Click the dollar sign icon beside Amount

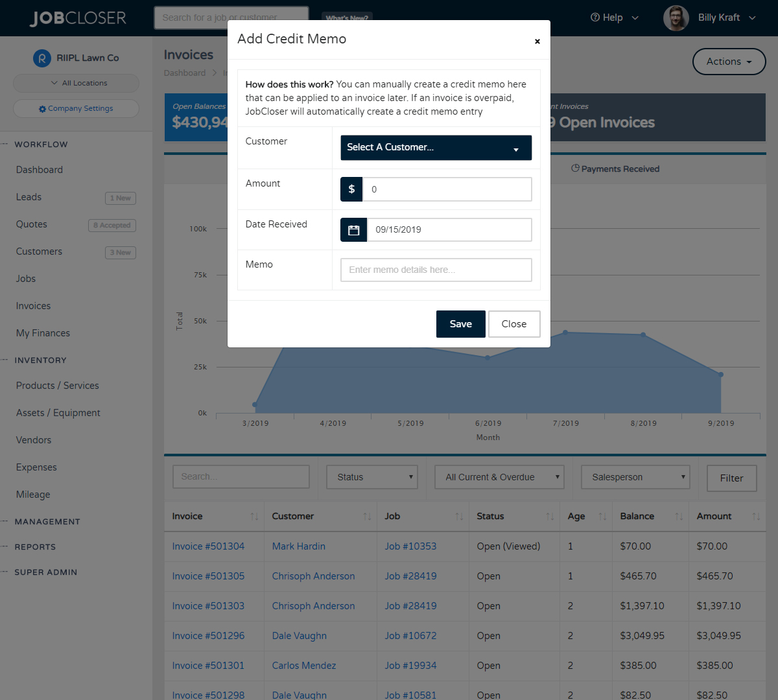tap(351, 189)
